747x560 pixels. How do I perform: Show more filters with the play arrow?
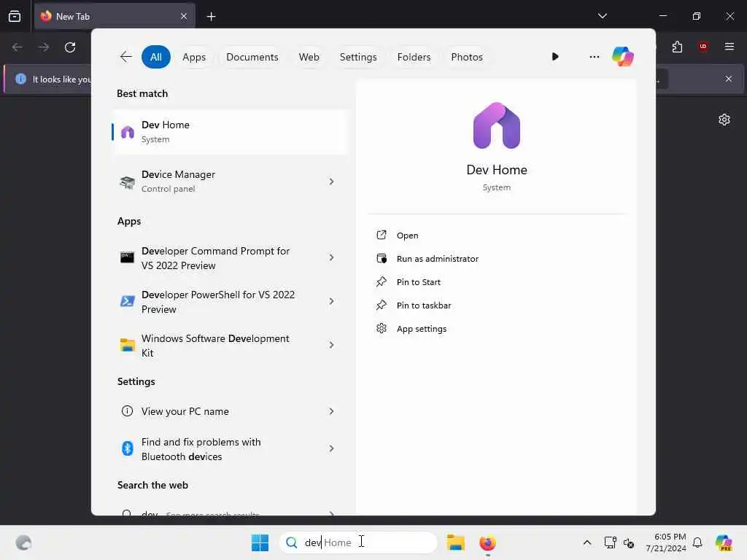click(555, 57)
